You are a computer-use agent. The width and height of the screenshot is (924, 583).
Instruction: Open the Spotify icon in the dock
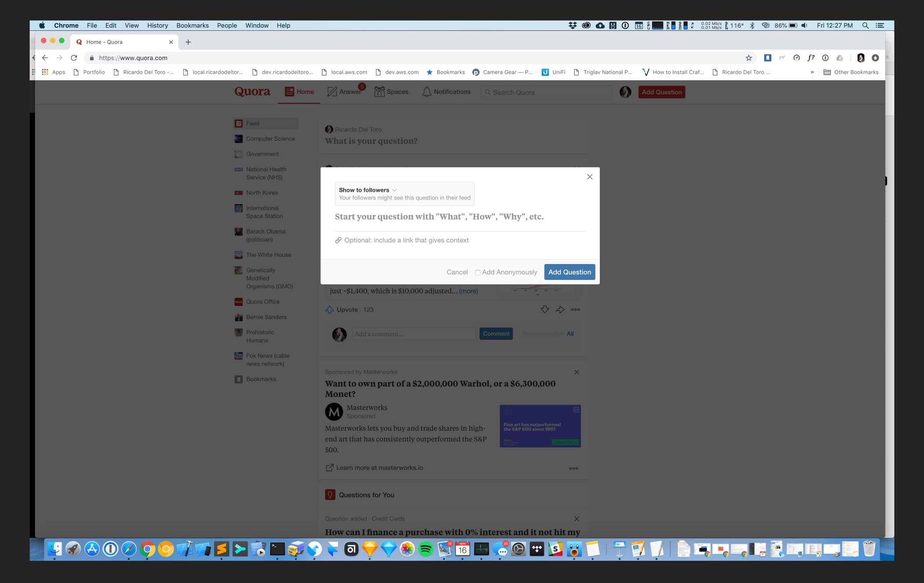click(425, 549)
